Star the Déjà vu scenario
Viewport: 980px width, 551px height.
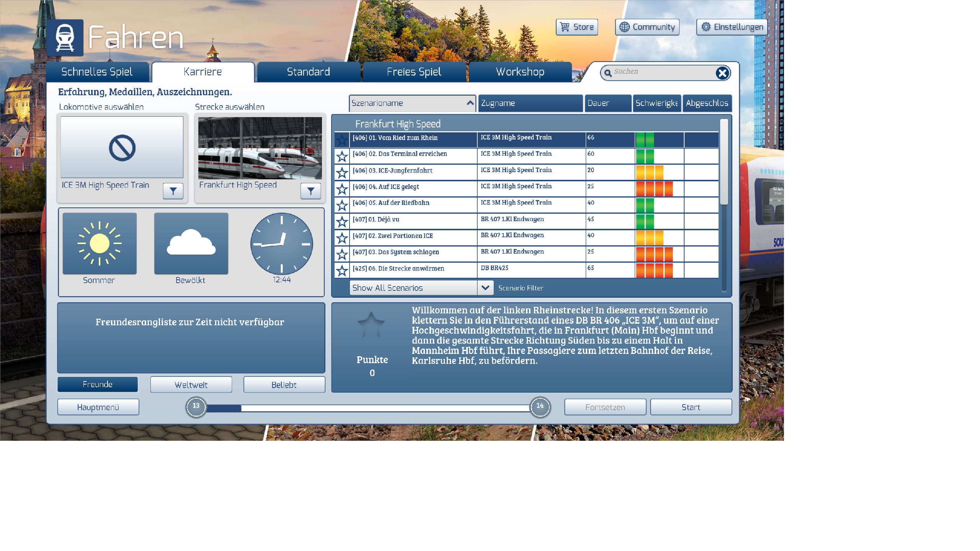[342, 222]
